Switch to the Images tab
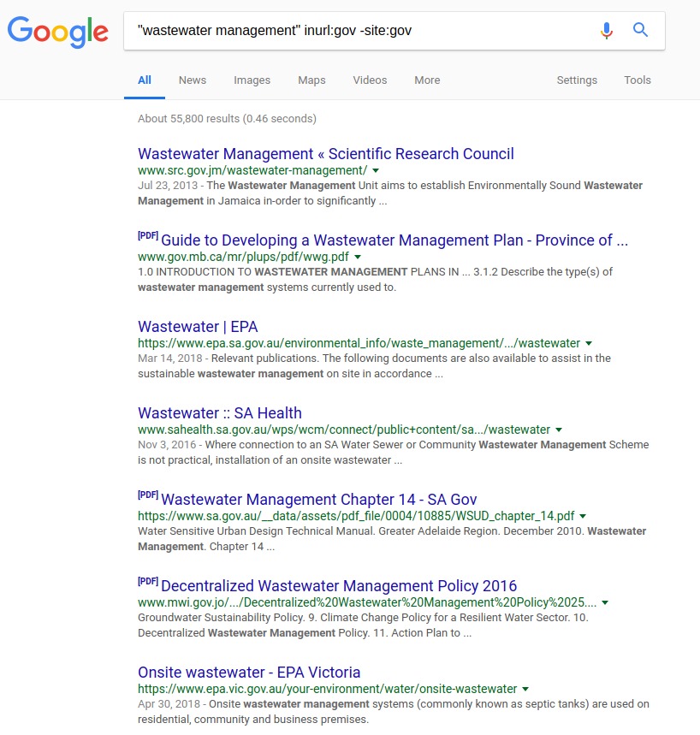Viewport: 700px width, 735px height. (252, 80)
